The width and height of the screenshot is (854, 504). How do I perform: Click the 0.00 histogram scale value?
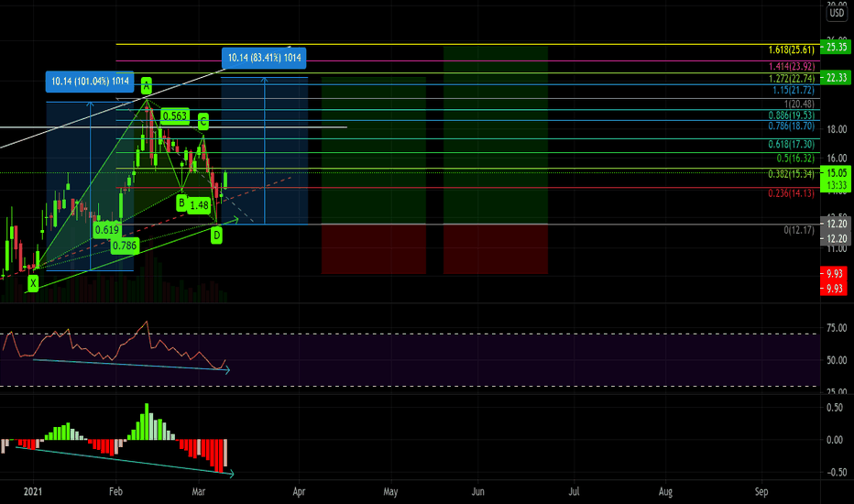[835, 440]
